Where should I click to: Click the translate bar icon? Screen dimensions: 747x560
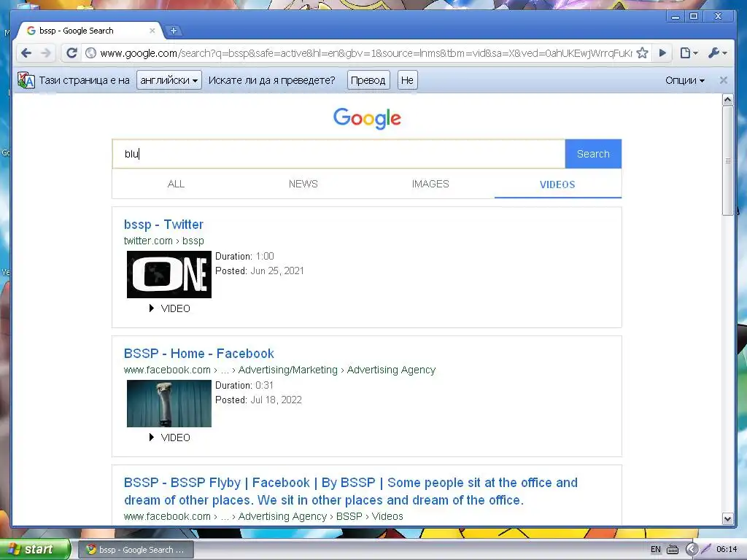(x=26, y=80)
